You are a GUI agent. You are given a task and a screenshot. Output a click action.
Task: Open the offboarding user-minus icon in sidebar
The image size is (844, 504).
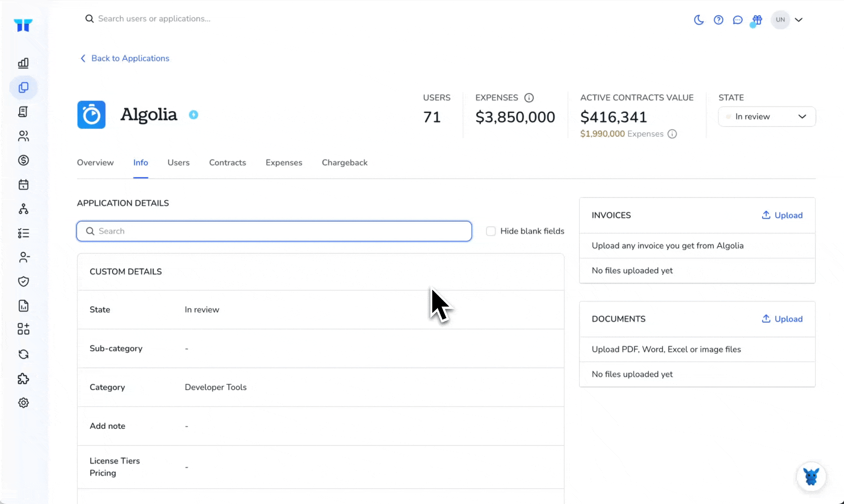(x=23, y=257)
